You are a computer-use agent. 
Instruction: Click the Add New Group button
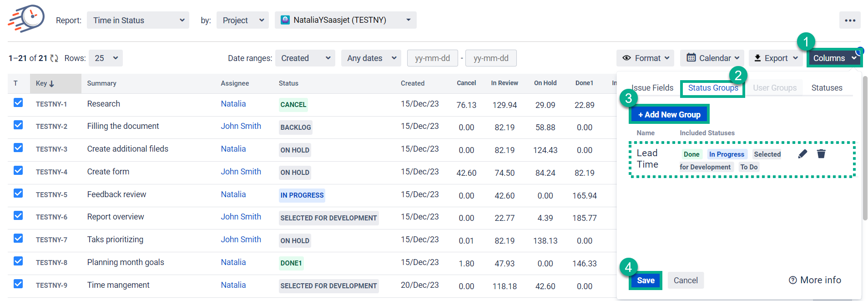point(669,115)
